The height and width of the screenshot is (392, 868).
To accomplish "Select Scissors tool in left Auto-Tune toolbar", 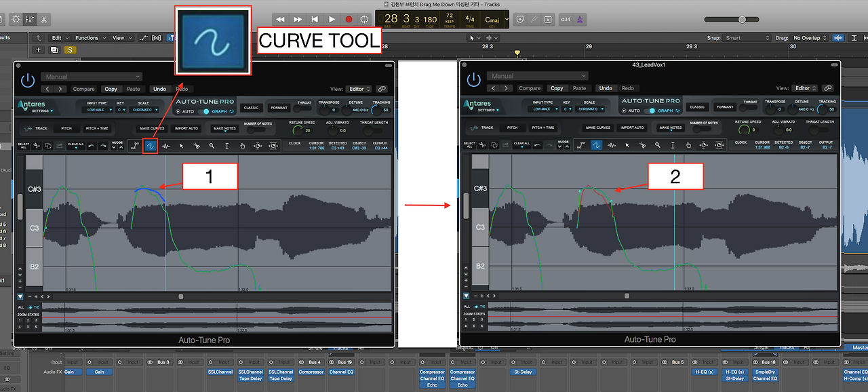I will [197, 145].
